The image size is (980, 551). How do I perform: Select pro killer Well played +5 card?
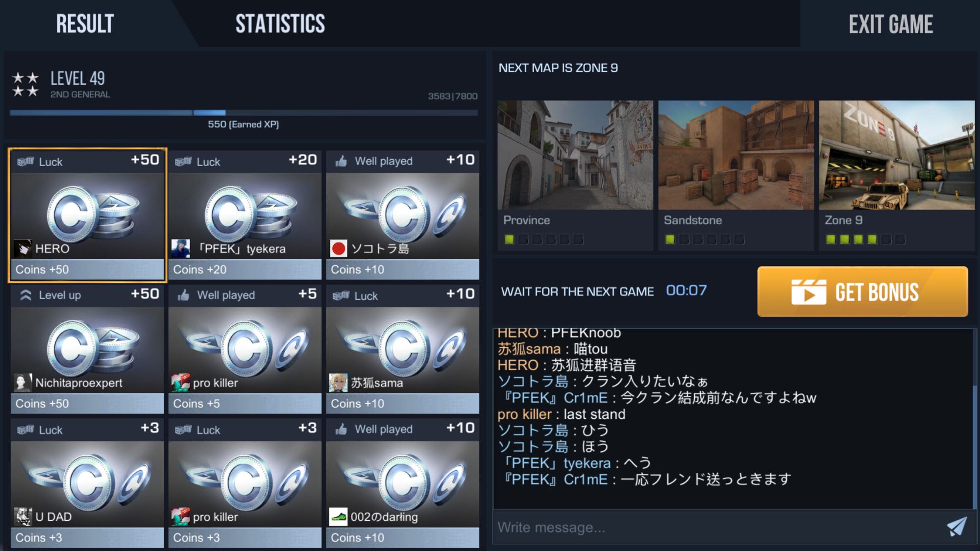pos(245,349)
